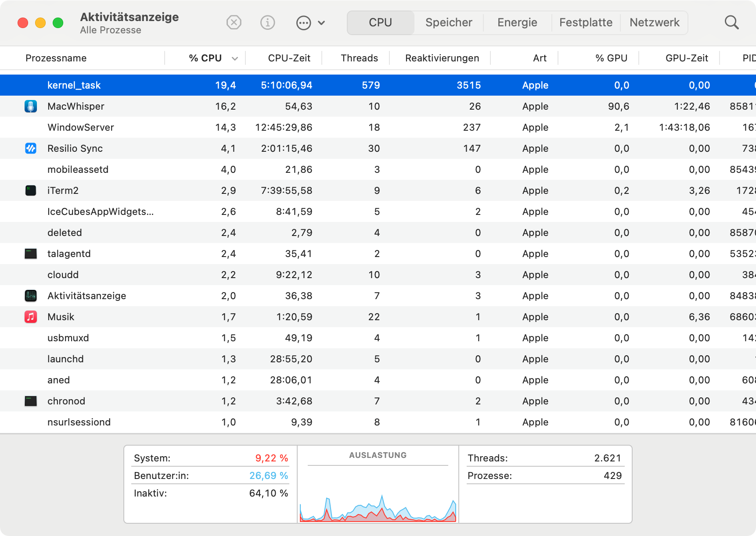The image size is (756, 536).
Task: Open process info (i) icon
Action: [267, 22]
